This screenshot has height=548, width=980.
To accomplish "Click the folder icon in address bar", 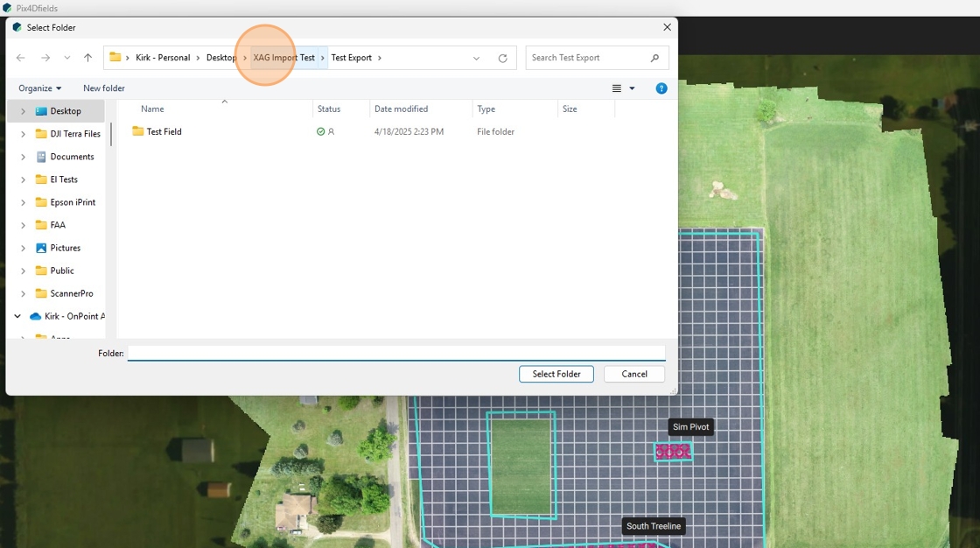I will [x=115, y=58].
